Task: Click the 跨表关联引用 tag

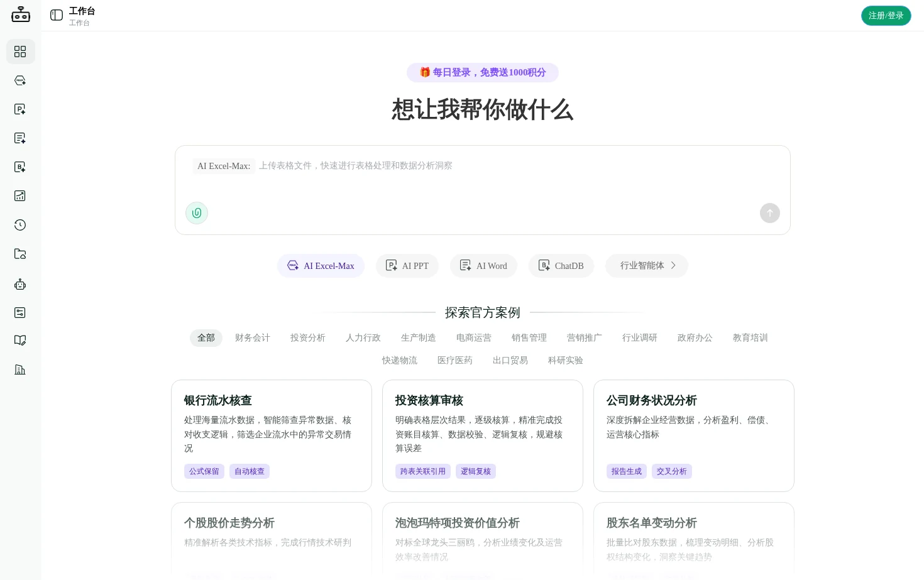Action: point(423,471)
